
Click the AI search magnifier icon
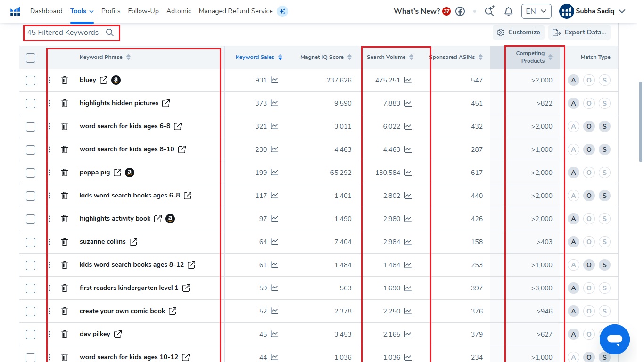point(489,11)
